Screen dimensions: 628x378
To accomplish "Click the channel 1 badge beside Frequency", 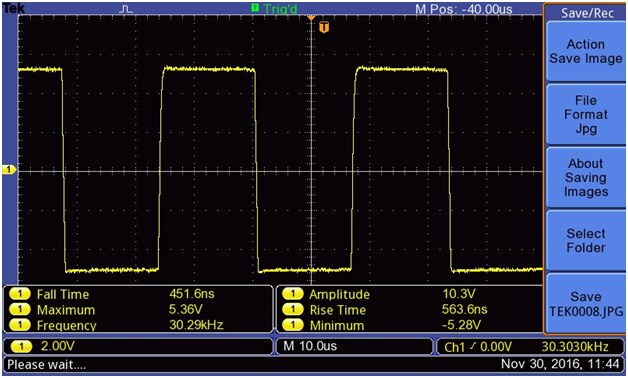I will 19,325.
